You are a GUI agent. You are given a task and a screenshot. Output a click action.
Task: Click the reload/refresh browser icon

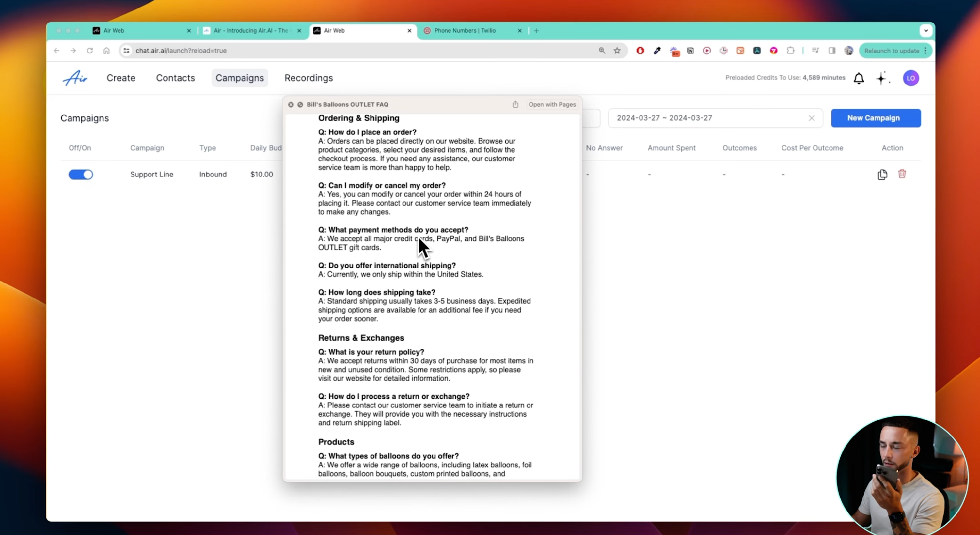click(x=90, y=51)
